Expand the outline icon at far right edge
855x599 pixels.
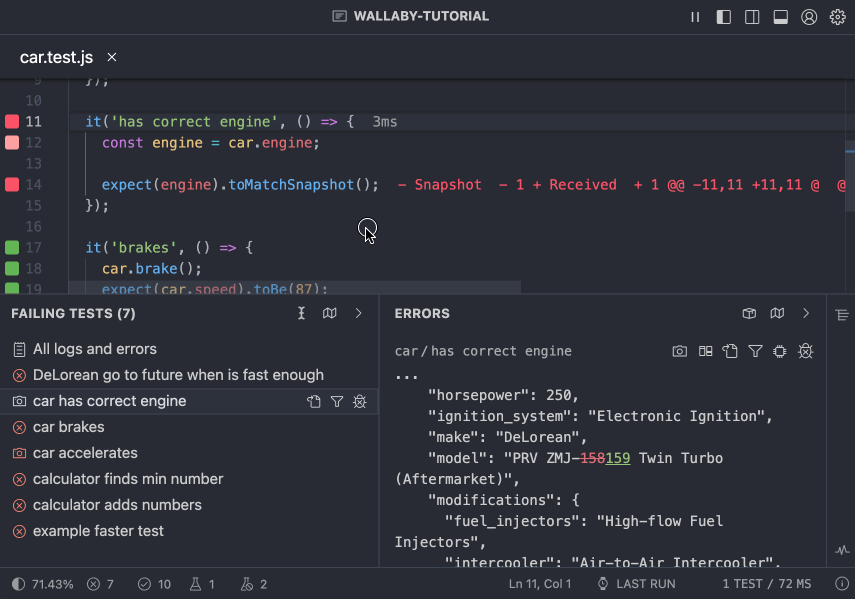(x=842, y=315)
